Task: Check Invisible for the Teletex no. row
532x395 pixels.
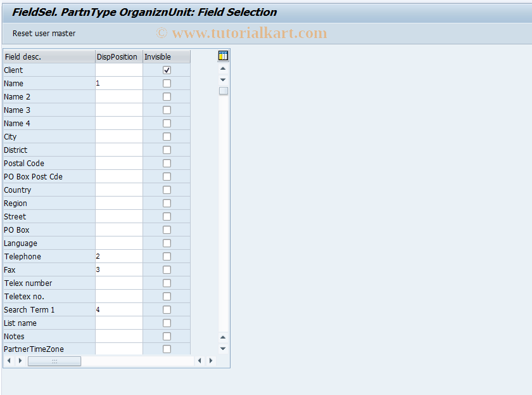Action: click(167, 297)
